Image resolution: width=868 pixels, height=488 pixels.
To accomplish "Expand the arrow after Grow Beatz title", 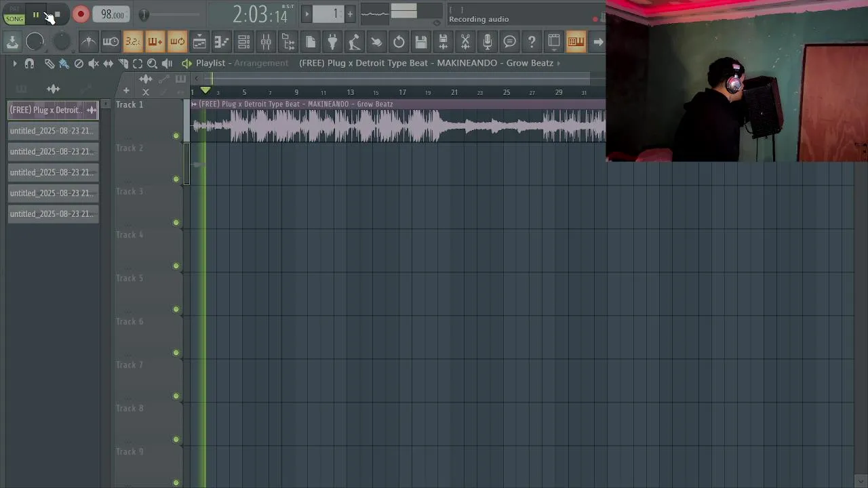I will pyautogui.click(x=559, y=63).
